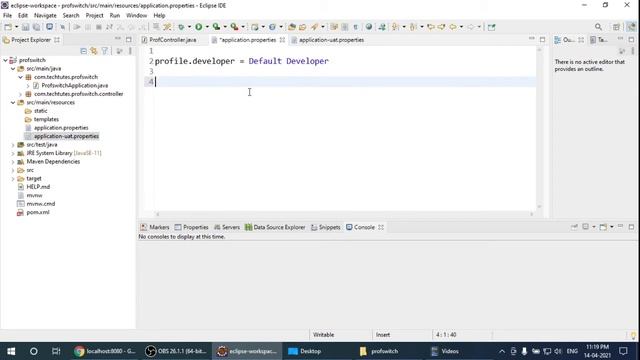Open the Window menu
Image resolution: width=640 pixels, height=360 pixels.
136,15
